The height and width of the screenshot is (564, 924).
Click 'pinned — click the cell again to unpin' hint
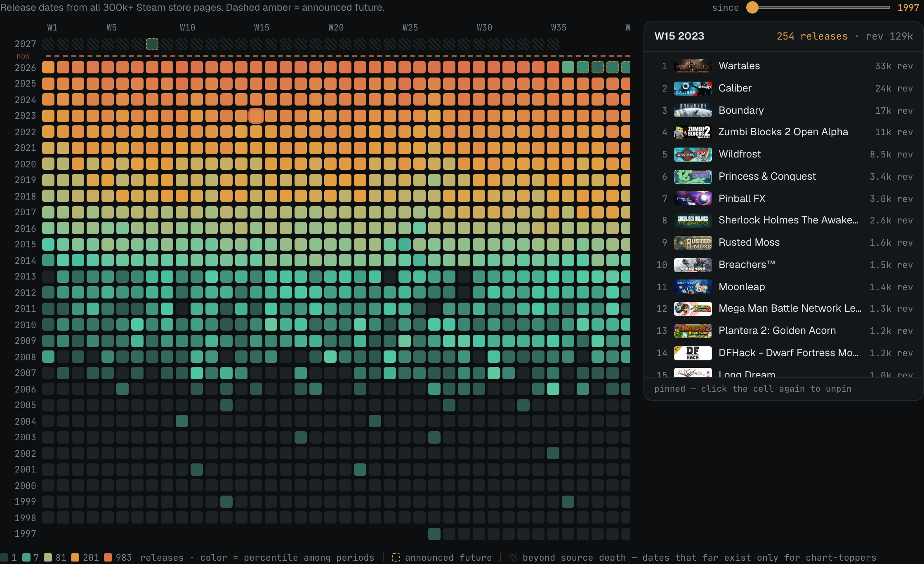click(x=753, y=389)
